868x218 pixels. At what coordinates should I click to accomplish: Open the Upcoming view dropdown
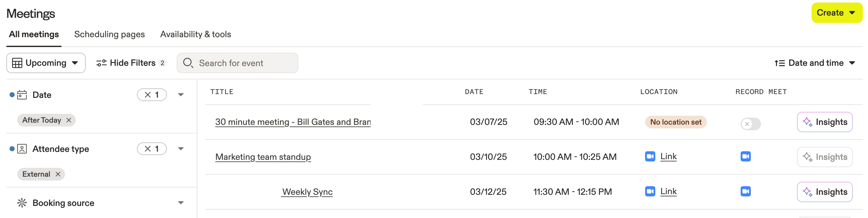tap(46, 63)
